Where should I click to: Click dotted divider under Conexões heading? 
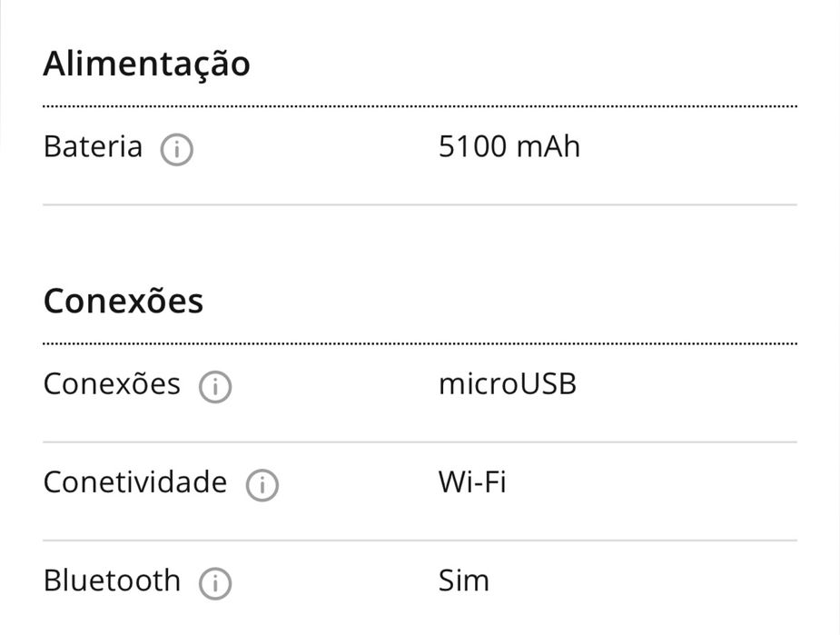click(420, 344)
